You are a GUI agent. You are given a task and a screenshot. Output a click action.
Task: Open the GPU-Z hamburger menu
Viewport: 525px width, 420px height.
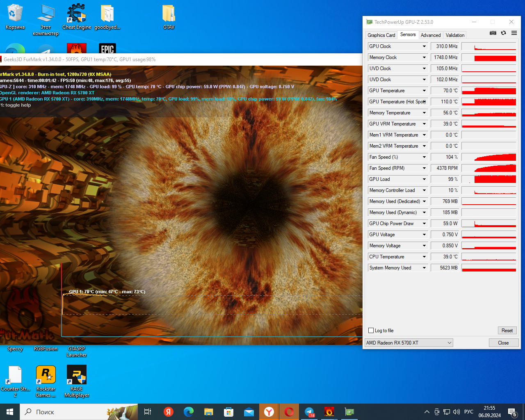click(514, 33)
